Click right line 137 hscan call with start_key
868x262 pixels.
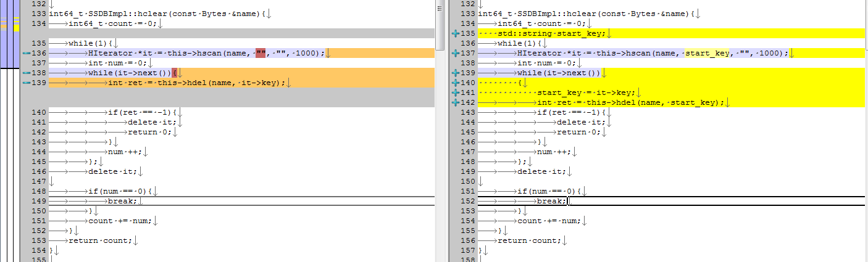pos(653,53)
